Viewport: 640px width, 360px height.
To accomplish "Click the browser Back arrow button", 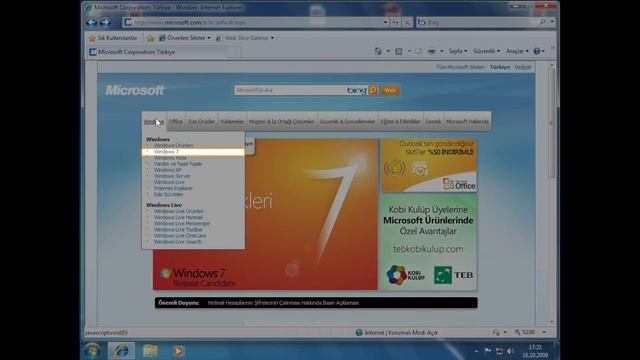I will coord(92,22).
